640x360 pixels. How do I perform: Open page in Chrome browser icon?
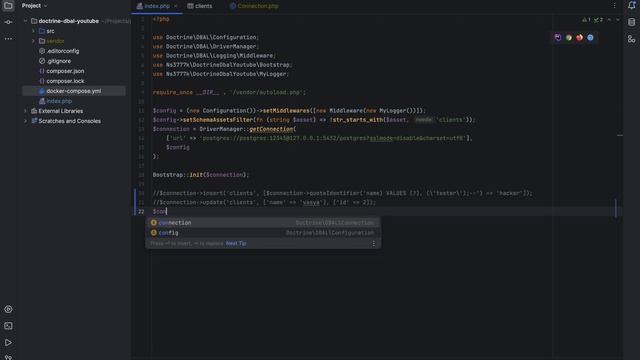[x=569, y=38]
